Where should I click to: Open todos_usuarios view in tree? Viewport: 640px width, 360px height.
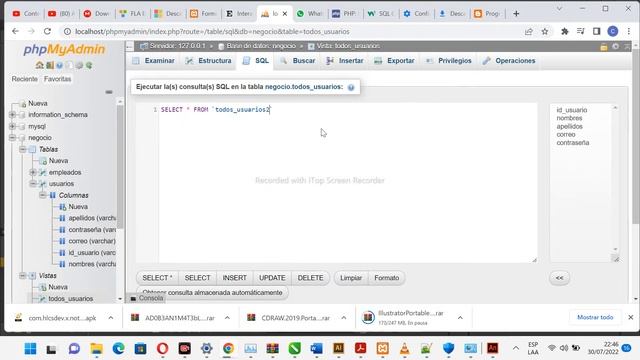coord(71,299)
